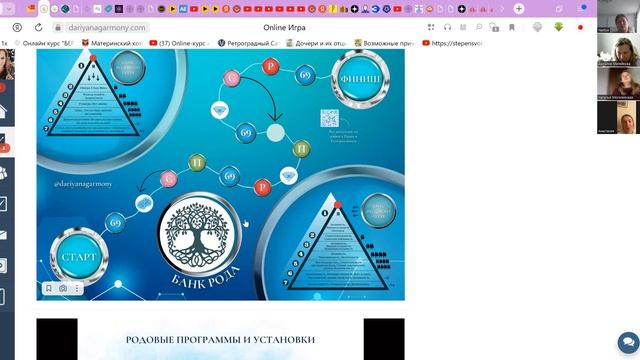Open the three-dots menu on image overlay
This screenshot has width=640, height=360.
(x=77, y=289)
